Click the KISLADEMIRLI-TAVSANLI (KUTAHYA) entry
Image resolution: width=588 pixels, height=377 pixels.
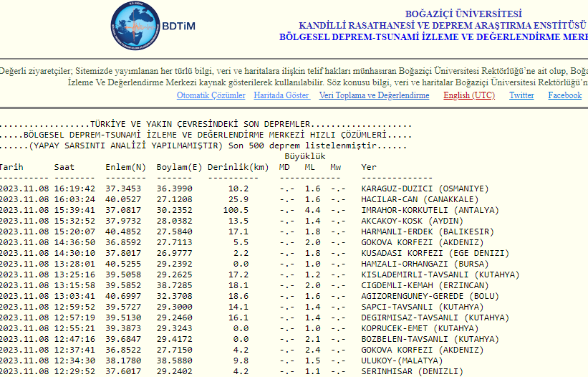coord(440,275)
